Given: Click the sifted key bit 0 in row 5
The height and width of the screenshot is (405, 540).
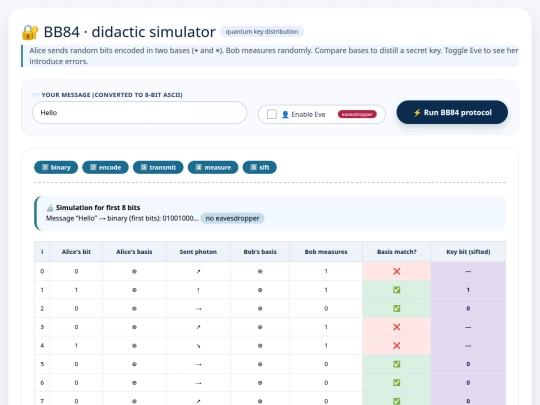Looking at the screenshot, I should [468, 364].
